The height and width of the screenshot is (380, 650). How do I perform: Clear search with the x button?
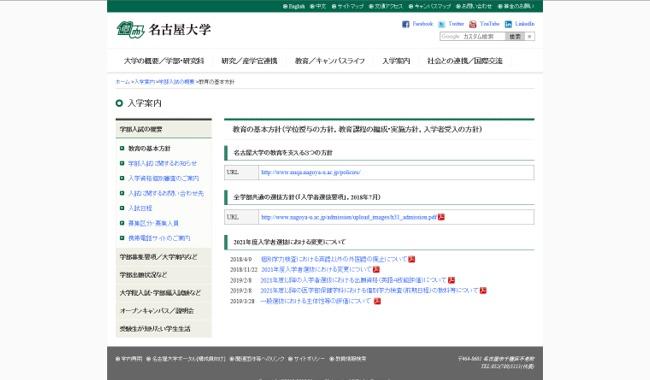(x=529, y=36)
